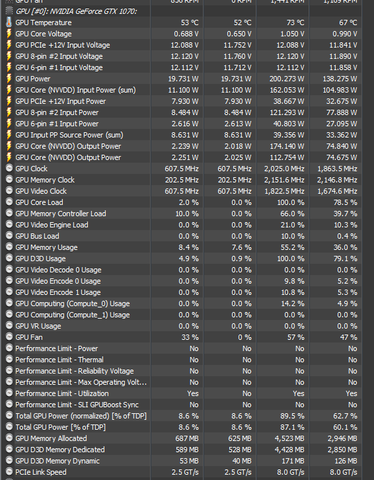Click the lightning icon for GPU Input PP Source Power

tap(9, 135)
